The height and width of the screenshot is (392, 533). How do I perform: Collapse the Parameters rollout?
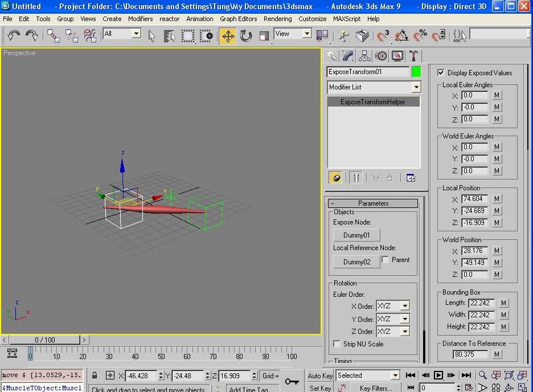(x=373, y=203)
